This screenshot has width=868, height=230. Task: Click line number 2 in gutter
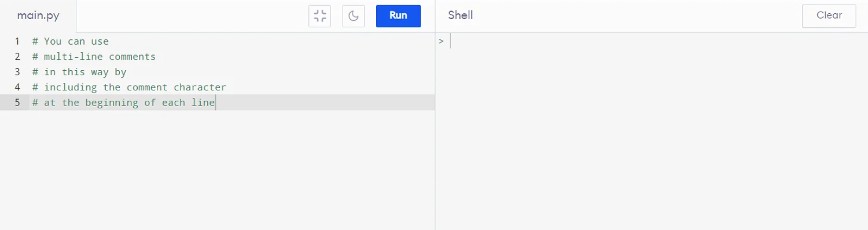pyautogui.click(x=17, y=57)
